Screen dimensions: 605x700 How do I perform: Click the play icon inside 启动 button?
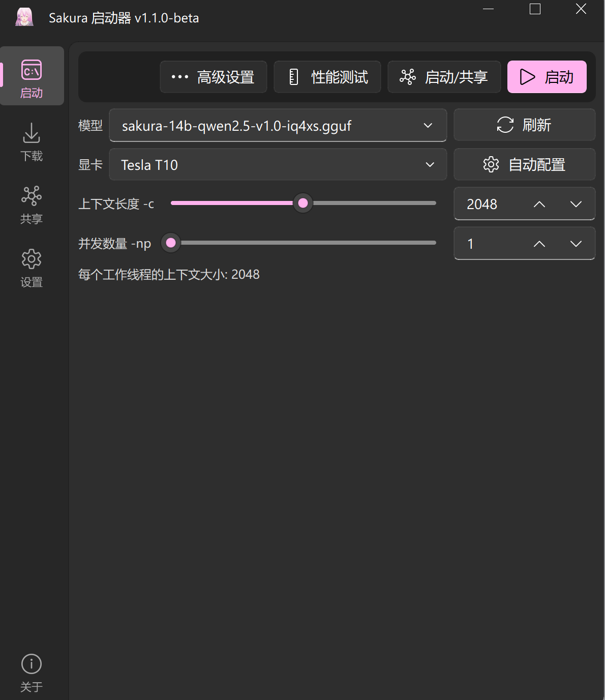[x=527, y=77]
